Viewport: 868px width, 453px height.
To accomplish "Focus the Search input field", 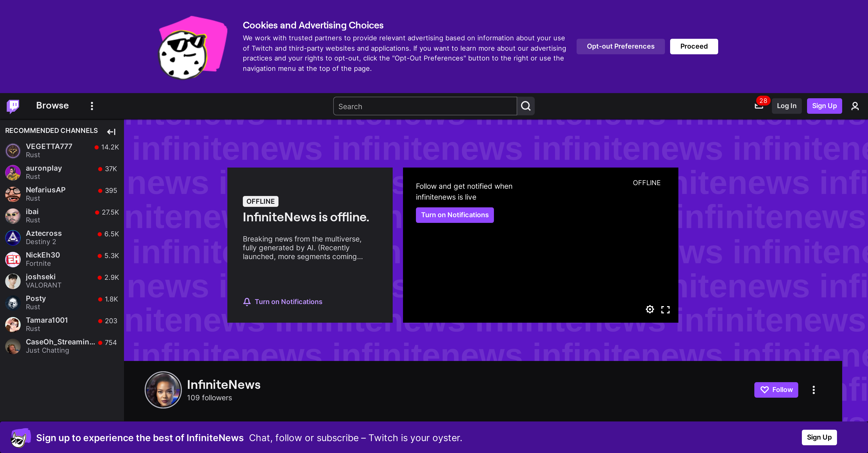I will pos(425,106).
